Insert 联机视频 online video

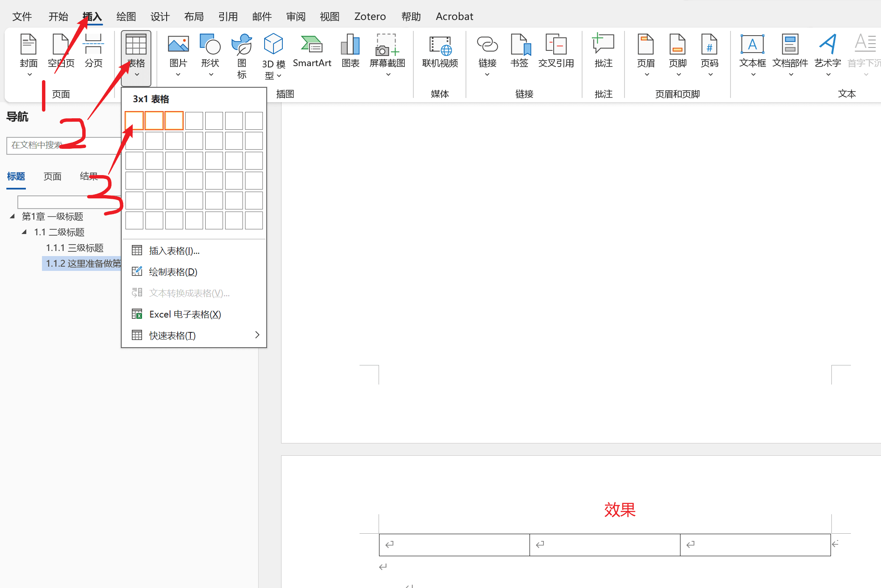point(440,45)
